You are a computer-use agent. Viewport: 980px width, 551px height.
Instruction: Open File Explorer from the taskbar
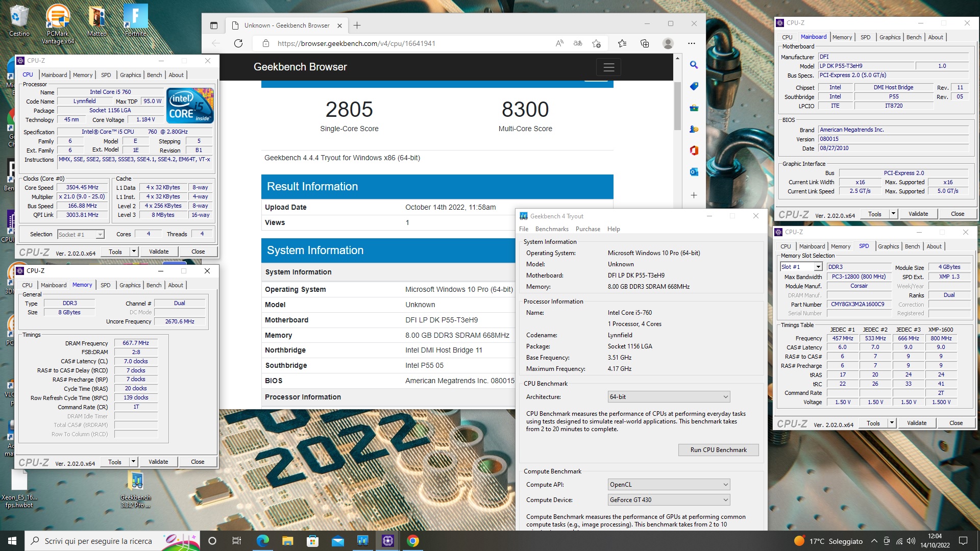(x=287, y=541)
